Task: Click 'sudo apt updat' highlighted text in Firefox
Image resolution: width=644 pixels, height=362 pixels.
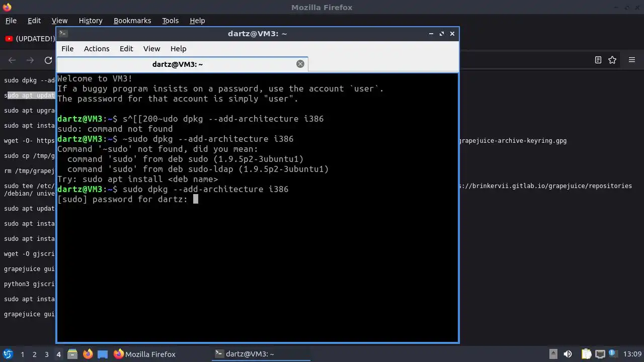Action: click(29, 96)
